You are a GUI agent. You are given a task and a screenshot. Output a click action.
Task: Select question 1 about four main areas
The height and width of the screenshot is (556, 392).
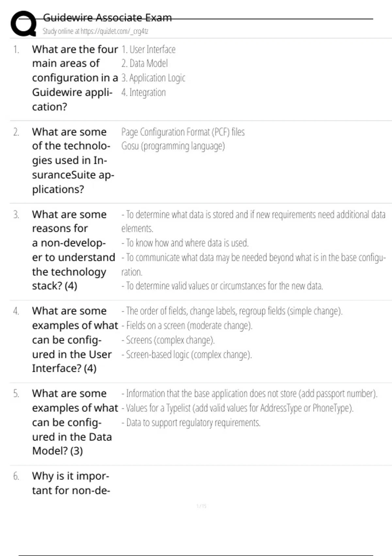74,78
